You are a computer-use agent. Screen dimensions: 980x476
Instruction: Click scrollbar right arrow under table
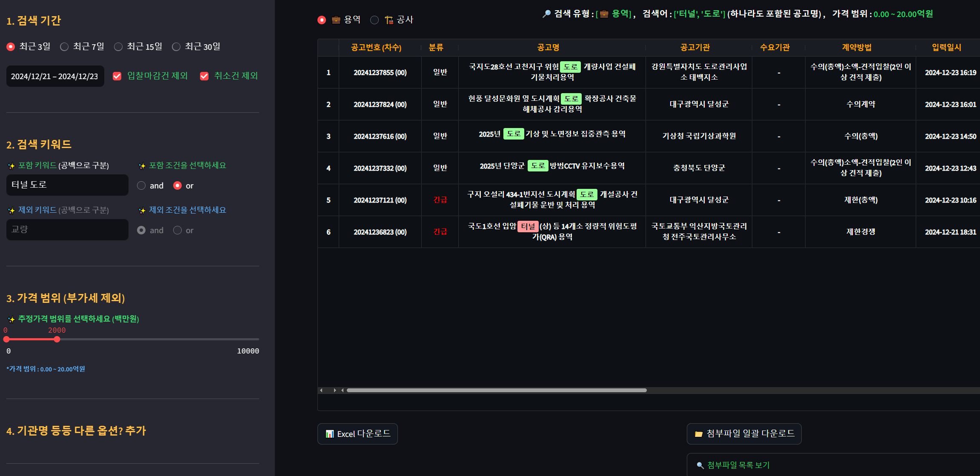pyautogui.click(x=335, y=390)
